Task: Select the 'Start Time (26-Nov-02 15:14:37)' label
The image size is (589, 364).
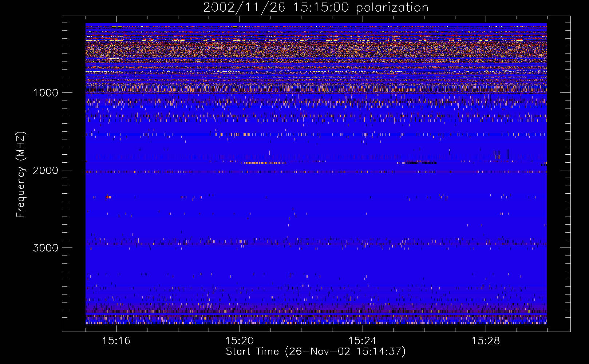Action: (x=316, y=352)
